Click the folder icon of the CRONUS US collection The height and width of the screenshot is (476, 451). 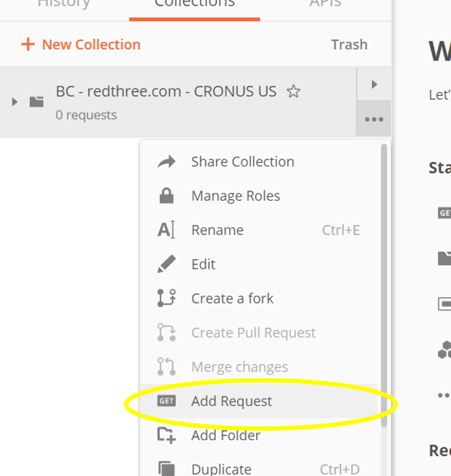click(x=36, y=101)
